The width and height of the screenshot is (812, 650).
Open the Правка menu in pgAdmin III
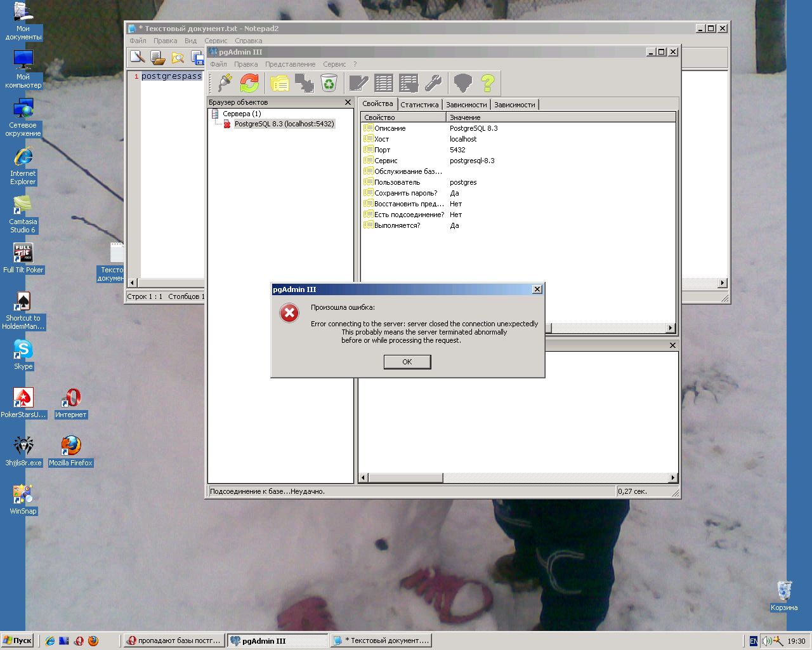pyautogui.click(x=246, y=64)
